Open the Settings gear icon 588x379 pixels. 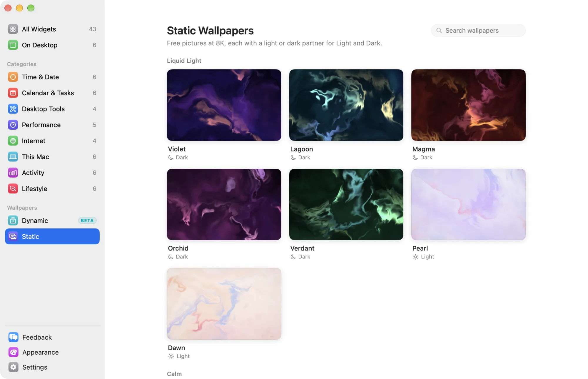pyautogui.click(x=14, y=367)
